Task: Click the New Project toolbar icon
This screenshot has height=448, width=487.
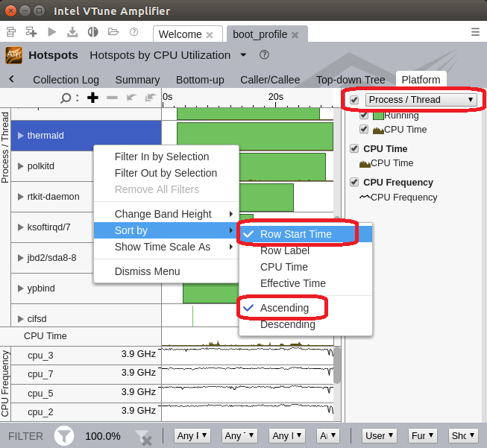Action: click(x=11, y=32)
